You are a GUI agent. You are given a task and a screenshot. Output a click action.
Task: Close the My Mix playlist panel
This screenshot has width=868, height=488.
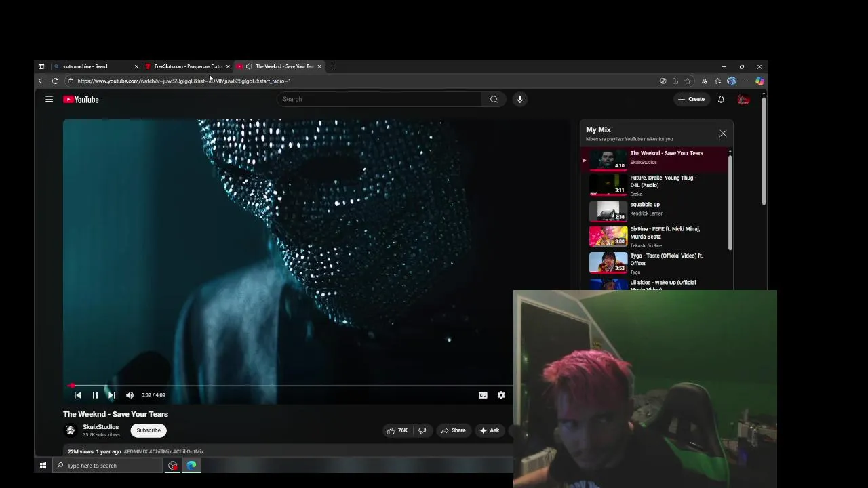coord(723,134)
